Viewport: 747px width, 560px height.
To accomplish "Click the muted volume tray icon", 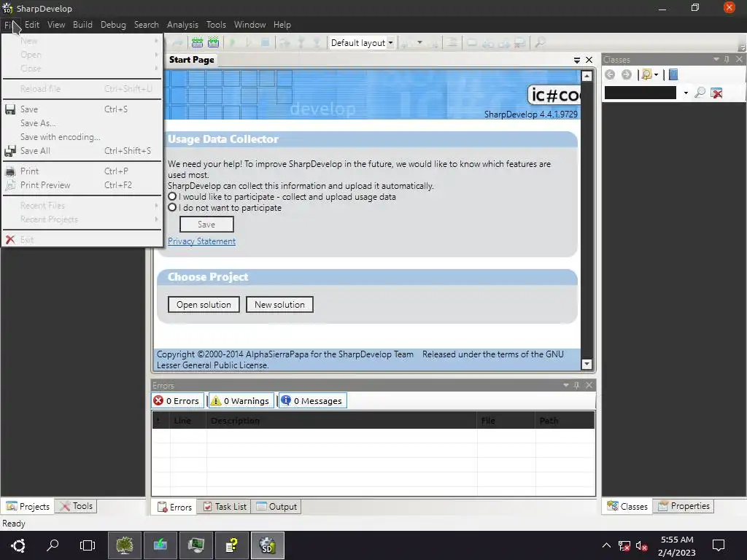I will (641, 545).
